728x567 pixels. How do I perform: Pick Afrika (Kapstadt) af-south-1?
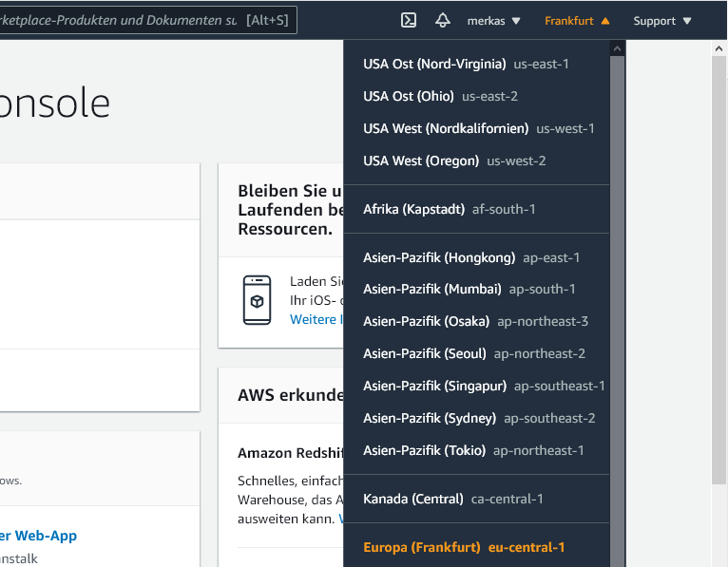pos(449,209)
